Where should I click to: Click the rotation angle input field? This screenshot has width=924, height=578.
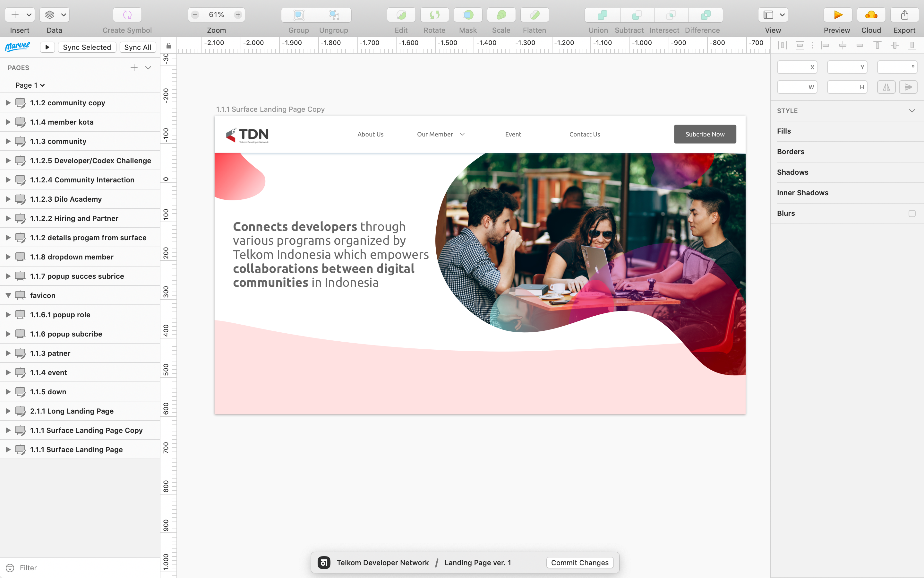point(897,67)
